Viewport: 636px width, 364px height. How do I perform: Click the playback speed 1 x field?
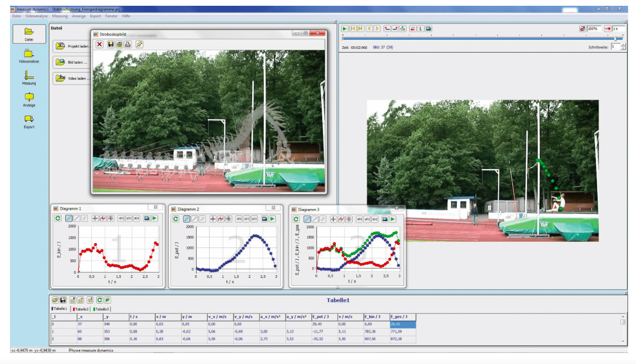point(618,29)
